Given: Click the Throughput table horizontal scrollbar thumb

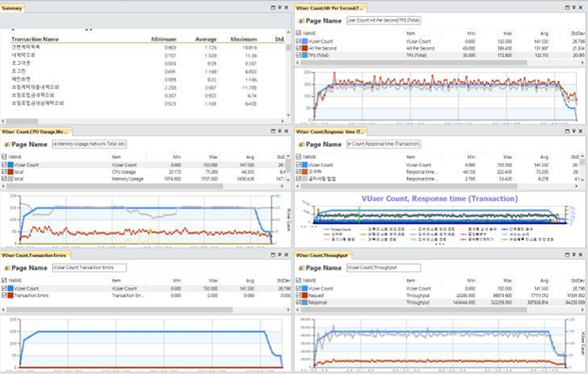Looking at the screenshot, I should (x=414, y=309).
